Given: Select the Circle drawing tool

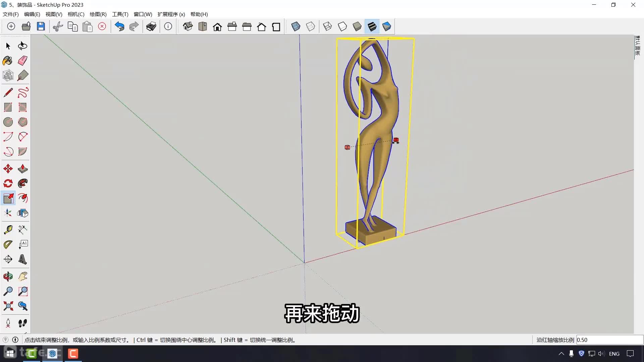Looking at the screenshot, I should (8, 122).
